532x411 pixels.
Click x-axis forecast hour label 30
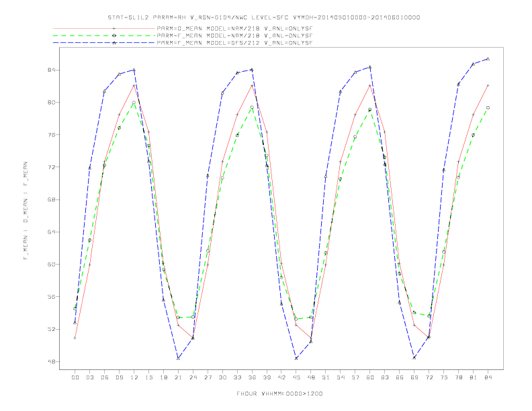pyautogui.click(x=222, y=377)
